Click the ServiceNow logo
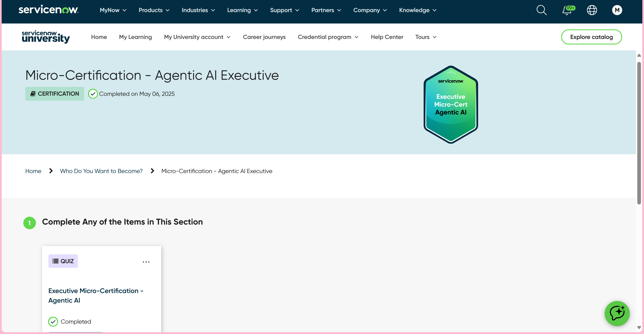644x334 pixels. click(x=48, y=10)
